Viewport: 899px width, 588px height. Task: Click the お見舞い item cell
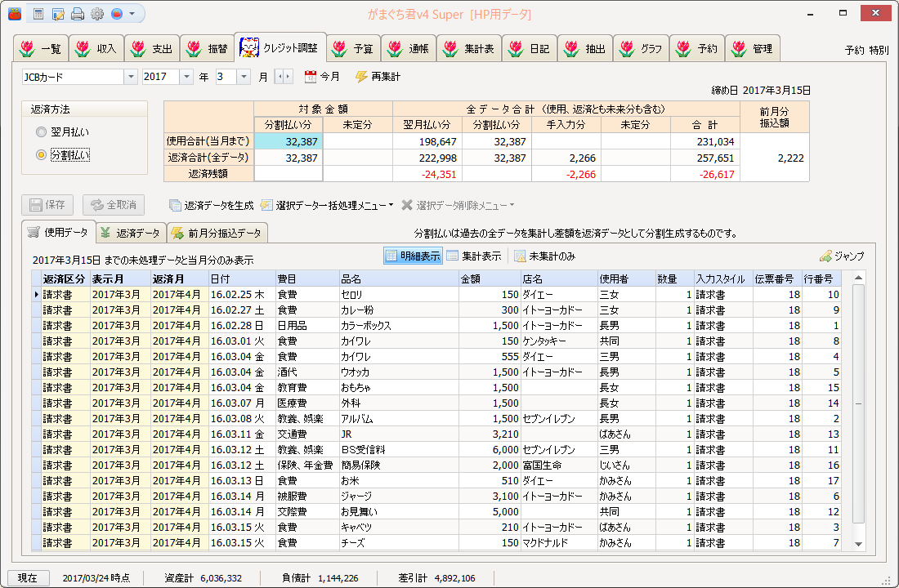coord(399,512)
